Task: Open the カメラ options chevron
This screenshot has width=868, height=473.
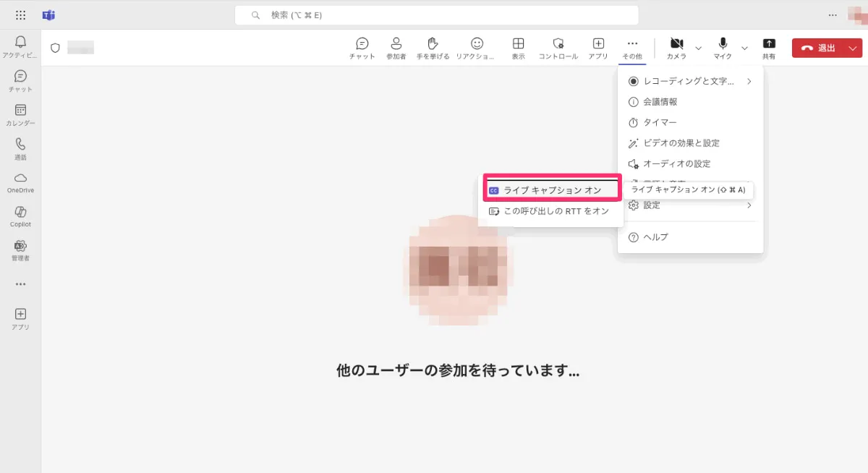Action: [698, 48]
